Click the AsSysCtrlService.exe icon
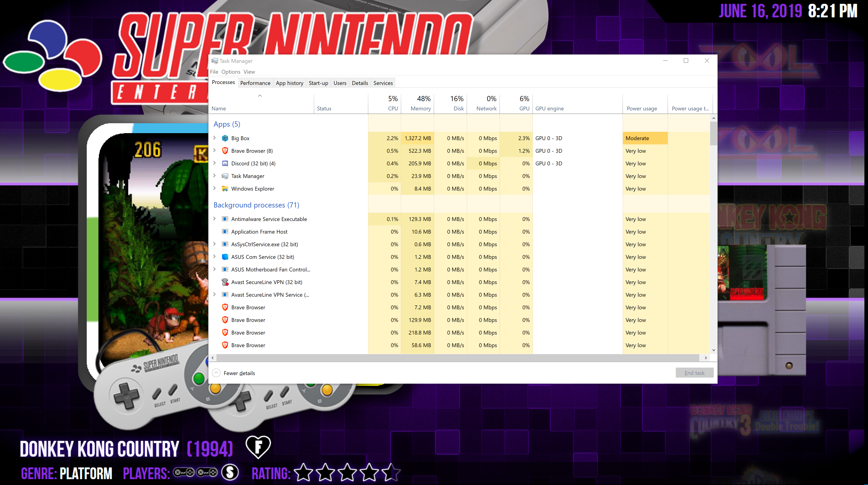The height and width of the screenshot is (485, 868). [x=225, y=244]
